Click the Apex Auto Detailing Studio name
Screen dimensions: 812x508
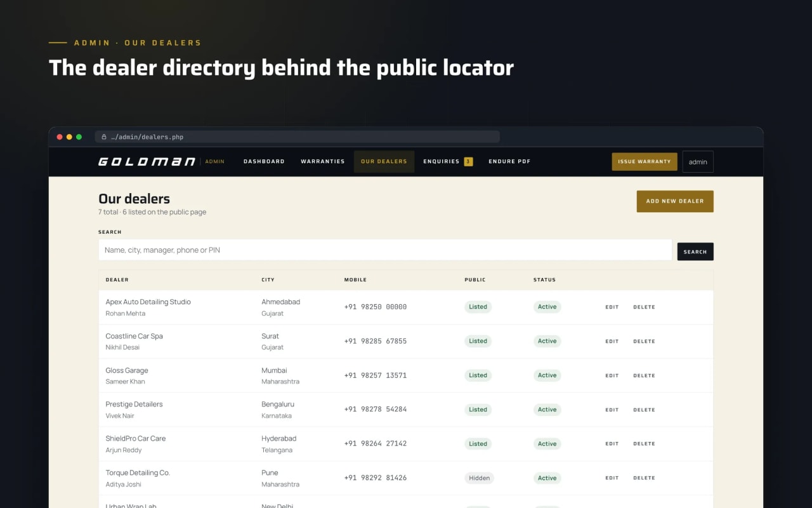pyautogui.click(x=148, y=302)
